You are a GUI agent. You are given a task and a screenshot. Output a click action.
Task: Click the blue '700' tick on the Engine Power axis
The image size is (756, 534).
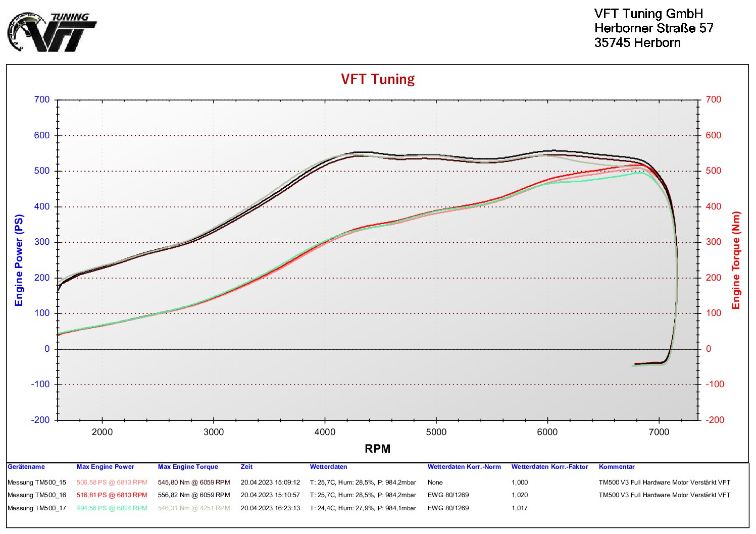(42, 100)
